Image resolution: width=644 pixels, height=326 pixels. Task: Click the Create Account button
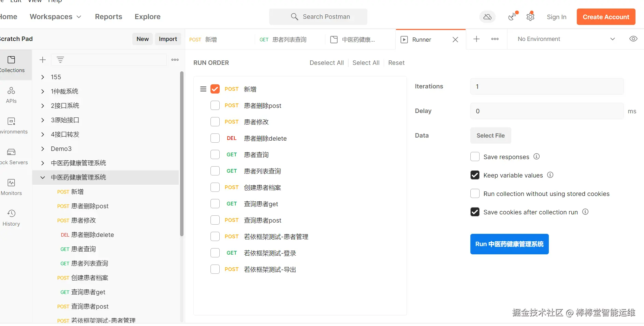pos(606,17)
